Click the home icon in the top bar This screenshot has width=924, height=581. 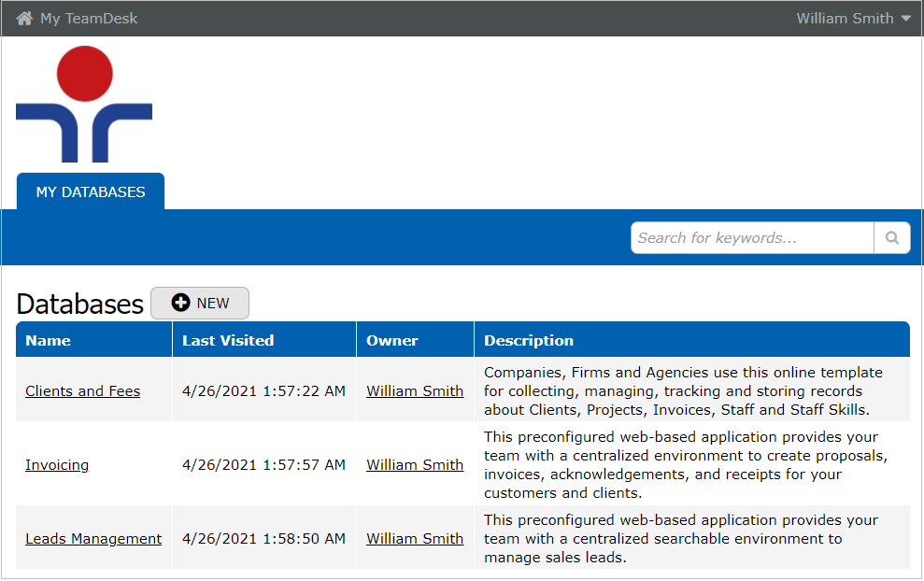(x=24, y=19)
